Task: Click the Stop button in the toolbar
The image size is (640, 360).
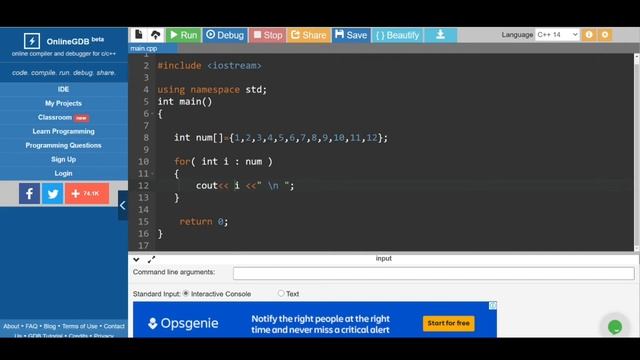Action: tap(268, 35)
